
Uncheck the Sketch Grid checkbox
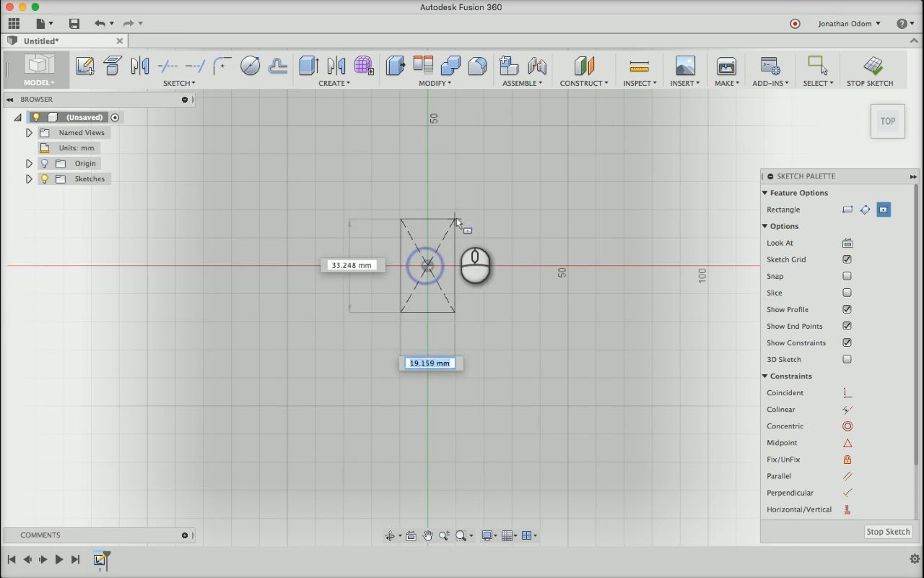tap(847, 259)
